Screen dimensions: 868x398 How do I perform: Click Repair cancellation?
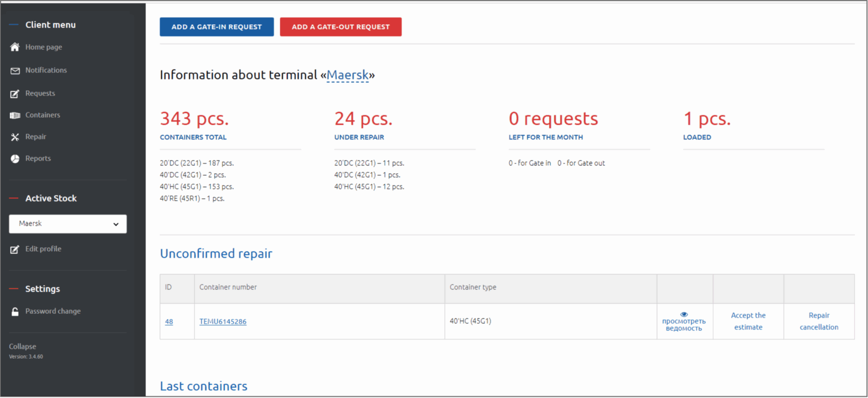(x=819, y=321)
